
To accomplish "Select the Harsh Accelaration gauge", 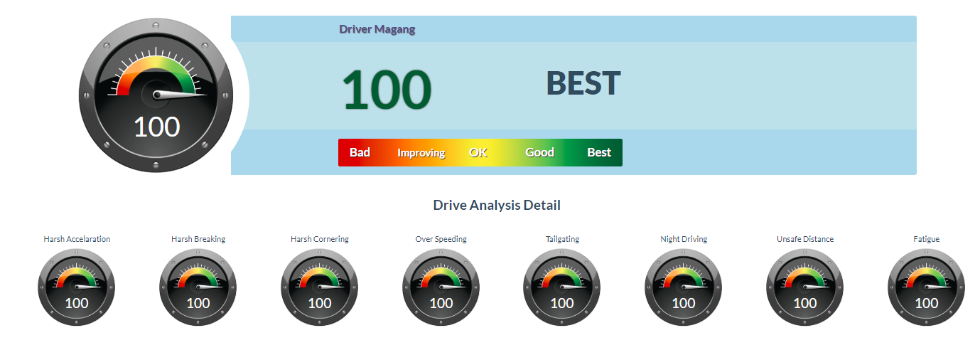I will click(77, 287).
